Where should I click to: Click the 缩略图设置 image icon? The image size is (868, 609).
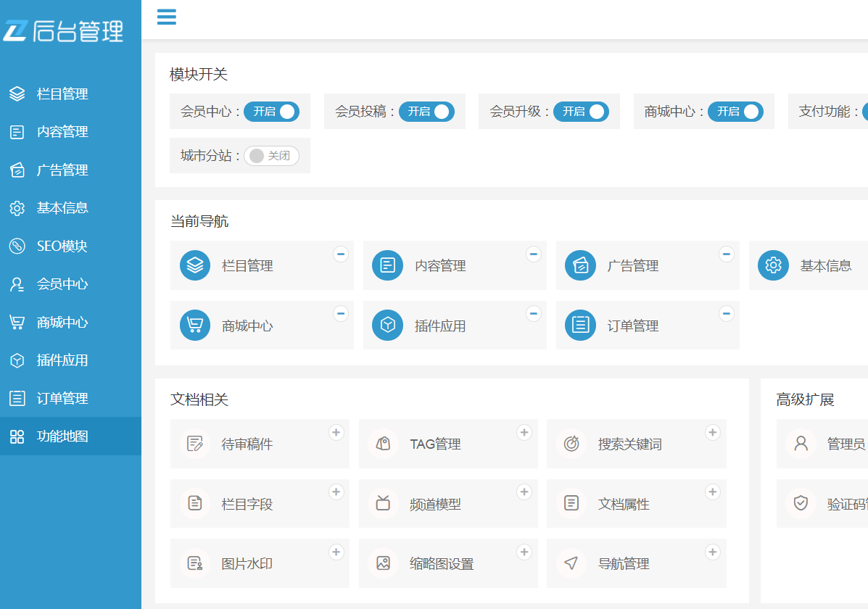point(383,563)
